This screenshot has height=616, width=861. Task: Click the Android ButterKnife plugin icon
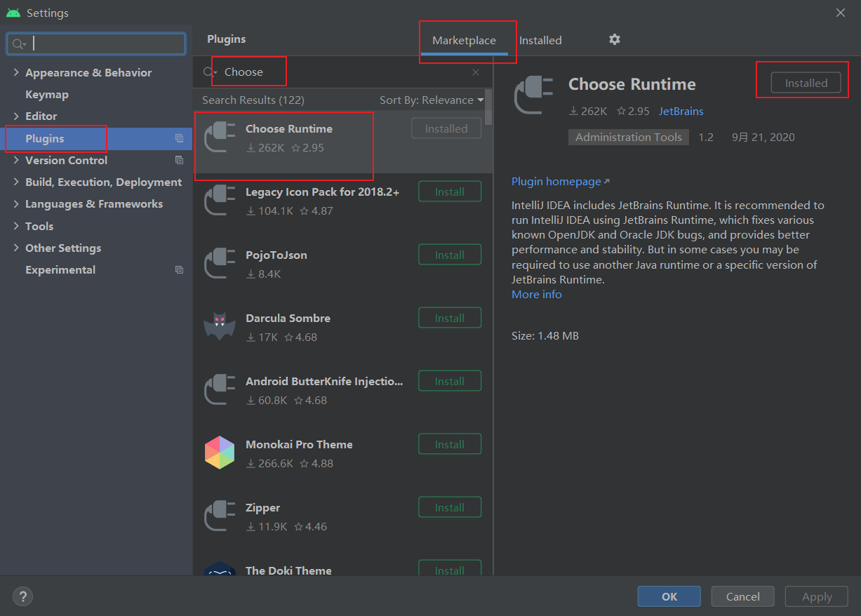pyautogui.click(x=220, y=389)
